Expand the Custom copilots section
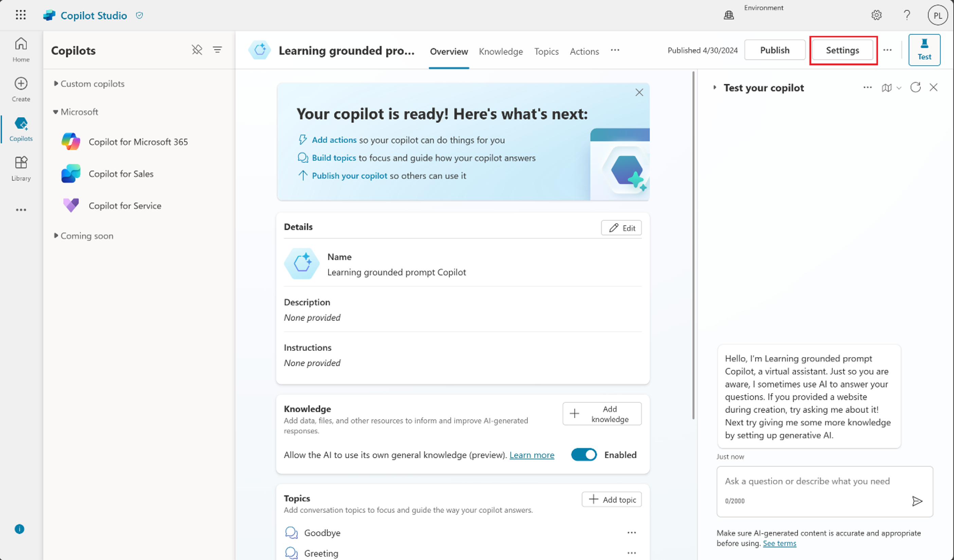 (92, 83)
